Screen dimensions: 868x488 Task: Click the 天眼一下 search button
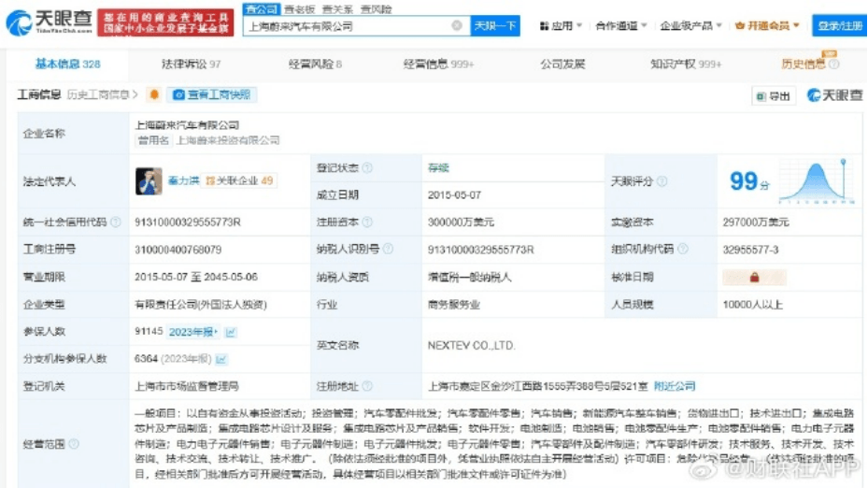495,25
